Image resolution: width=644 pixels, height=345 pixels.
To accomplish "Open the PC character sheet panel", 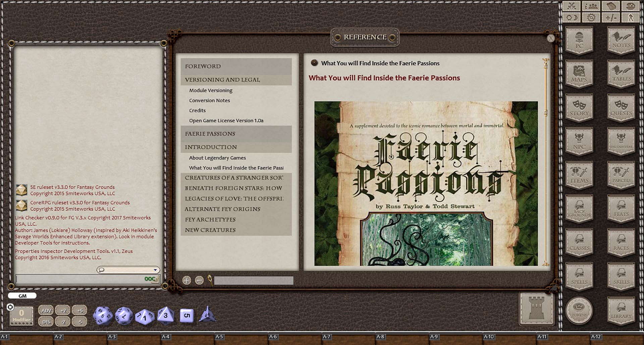I will pos(579,41).
